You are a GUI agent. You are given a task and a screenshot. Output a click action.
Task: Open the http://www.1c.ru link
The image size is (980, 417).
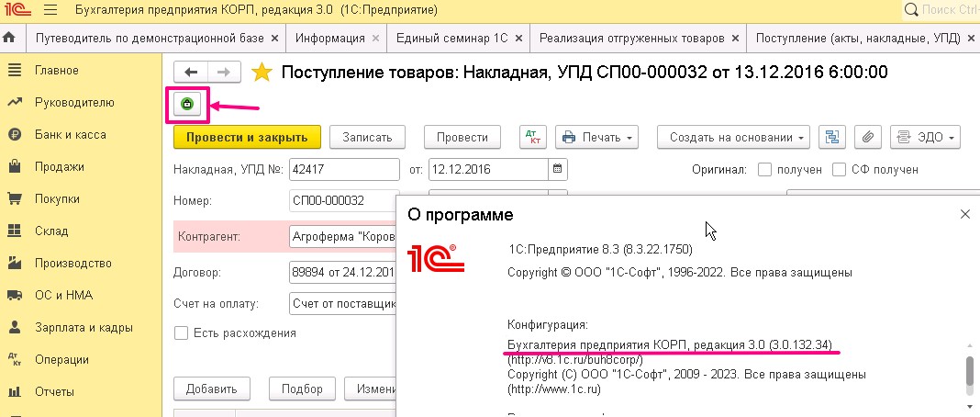[555, 389]
